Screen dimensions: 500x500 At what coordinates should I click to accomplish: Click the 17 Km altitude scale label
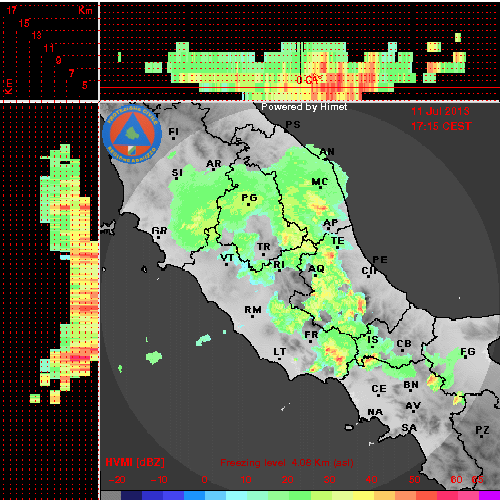[11, 10]
